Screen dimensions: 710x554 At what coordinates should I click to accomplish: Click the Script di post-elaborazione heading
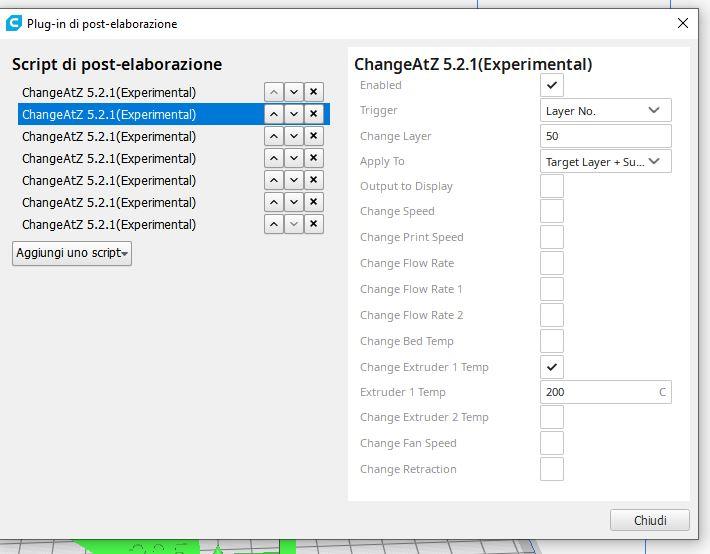point(117,64)
